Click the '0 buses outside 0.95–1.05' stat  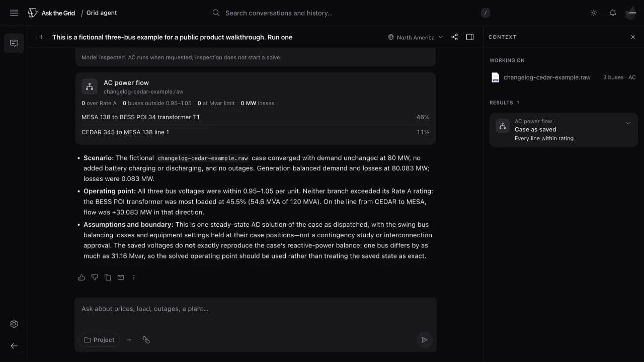tap(157, 103)
